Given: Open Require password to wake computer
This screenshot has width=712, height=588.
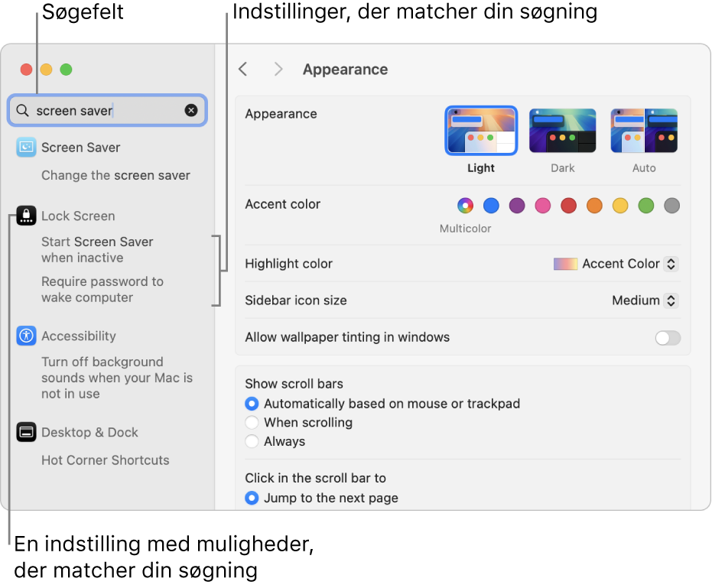Looking at the screenshot, I should click(102, 289).
